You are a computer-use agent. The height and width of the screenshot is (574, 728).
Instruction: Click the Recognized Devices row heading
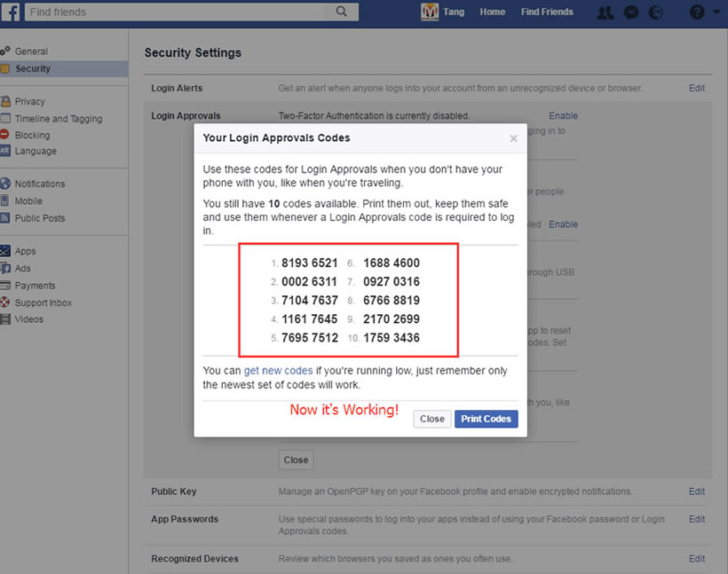point(194,559)
